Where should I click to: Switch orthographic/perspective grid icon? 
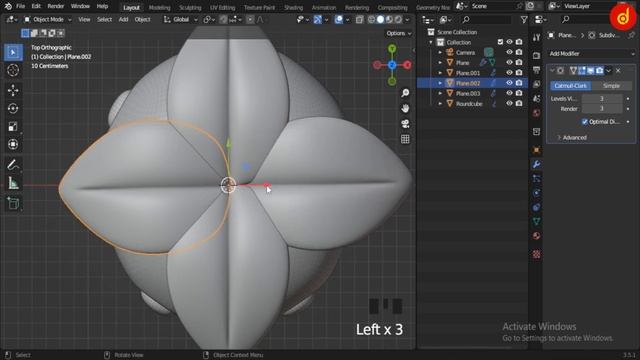(405, 139)
